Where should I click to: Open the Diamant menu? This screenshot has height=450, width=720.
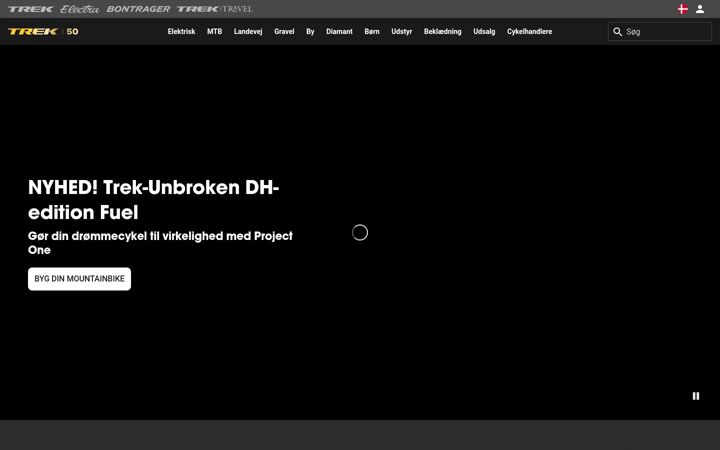339,32
